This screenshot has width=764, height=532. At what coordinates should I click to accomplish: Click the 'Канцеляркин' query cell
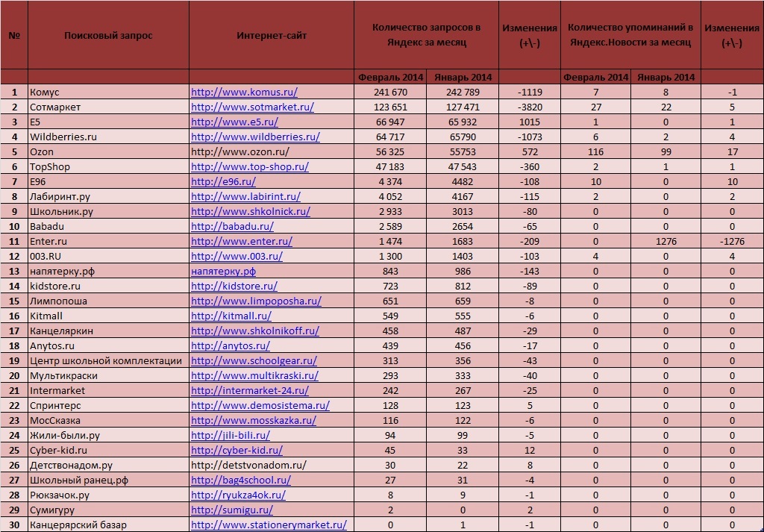108,331
